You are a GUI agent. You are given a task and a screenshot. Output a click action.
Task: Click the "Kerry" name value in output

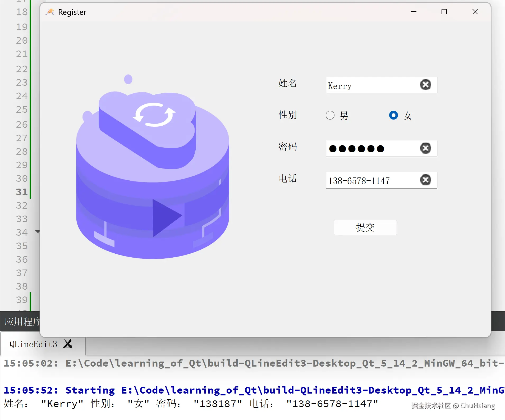click(62, 404)
